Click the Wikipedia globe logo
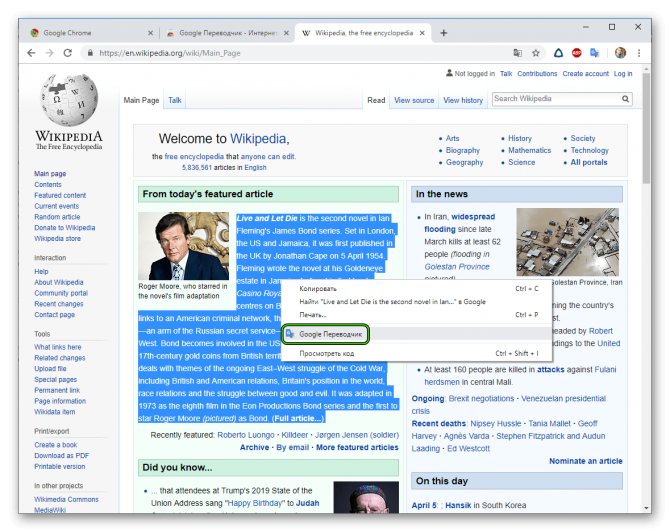The height and width of the screenshot is (532, 670). pos(69,100)
